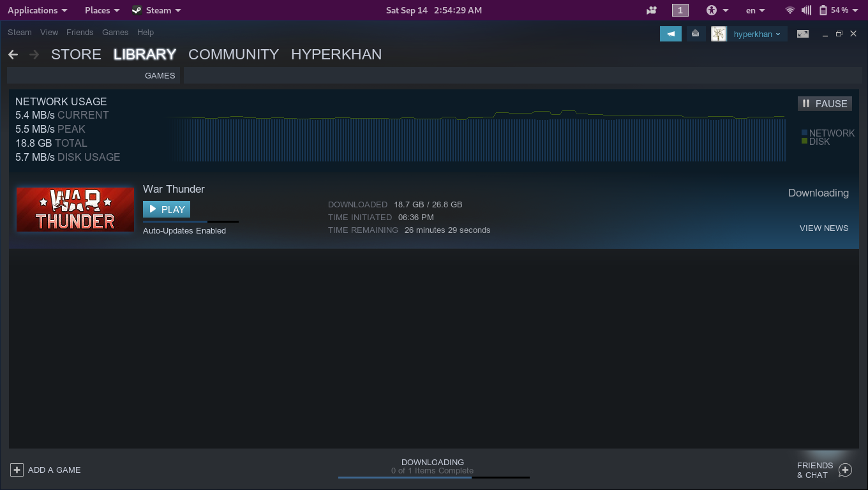Viewport: 868px width, 490px height.
Task: Open the LIBRARY section
Action: pos(145,54)
